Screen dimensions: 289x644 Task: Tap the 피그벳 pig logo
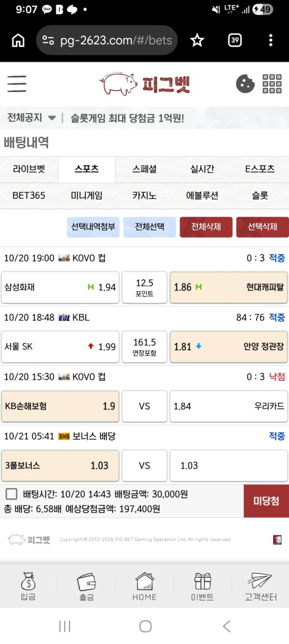point(144,84)
